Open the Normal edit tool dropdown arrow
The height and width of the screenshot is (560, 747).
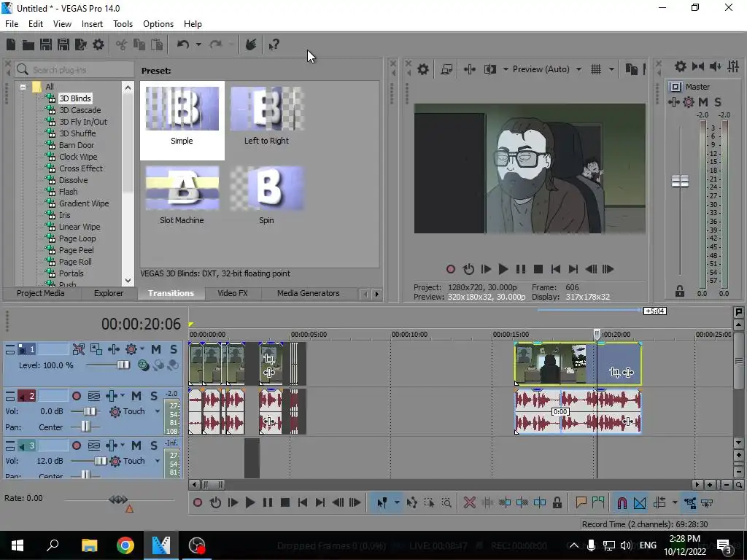[396, 502]
